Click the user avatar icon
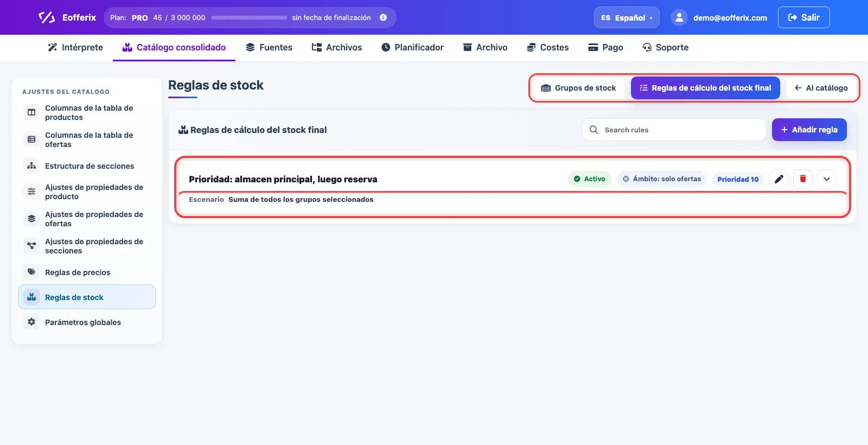This screenshot has height=445, width=868. click(679, 17)
